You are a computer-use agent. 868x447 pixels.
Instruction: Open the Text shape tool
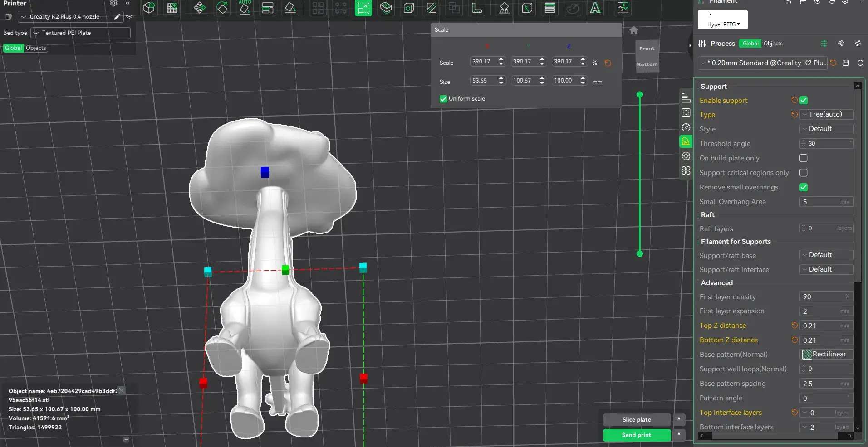pos(595,8)
